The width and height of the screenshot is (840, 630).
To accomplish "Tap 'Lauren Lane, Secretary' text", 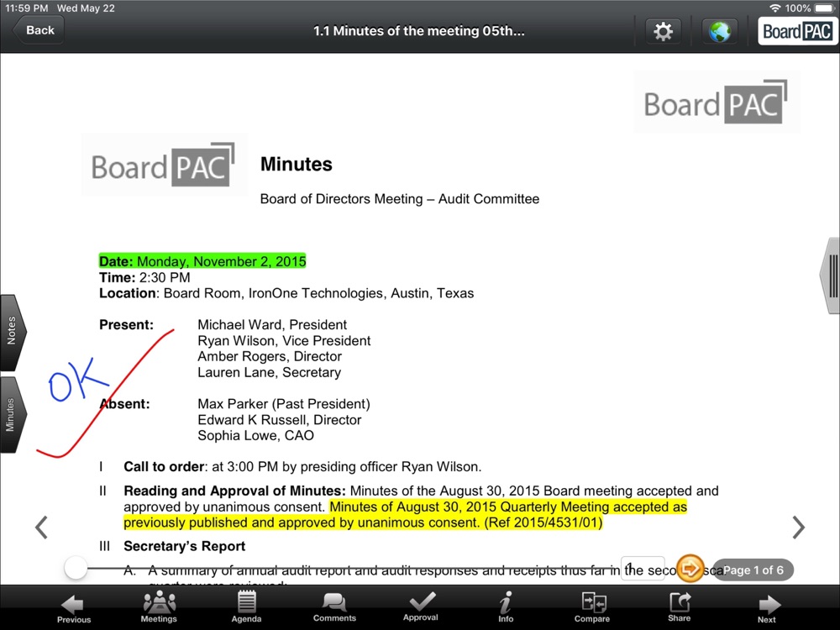I will point(269,372).
